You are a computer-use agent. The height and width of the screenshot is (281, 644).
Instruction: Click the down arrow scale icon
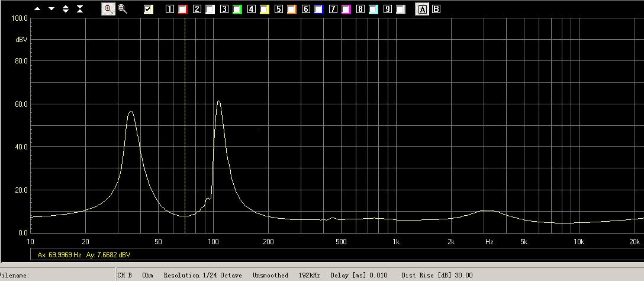click(51, 9)
